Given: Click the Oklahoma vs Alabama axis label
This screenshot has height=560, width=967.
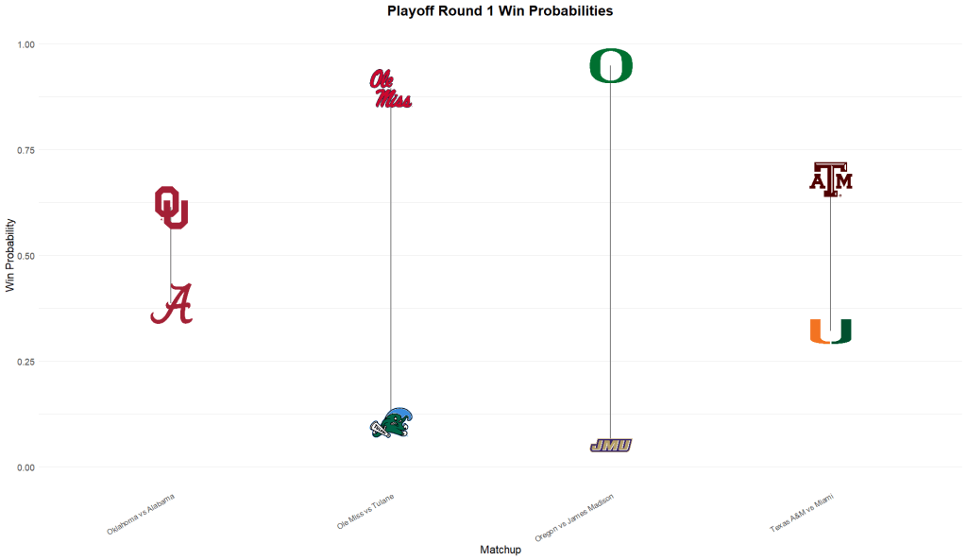Looking at the screenshot, I should click(x=142, y=514).
